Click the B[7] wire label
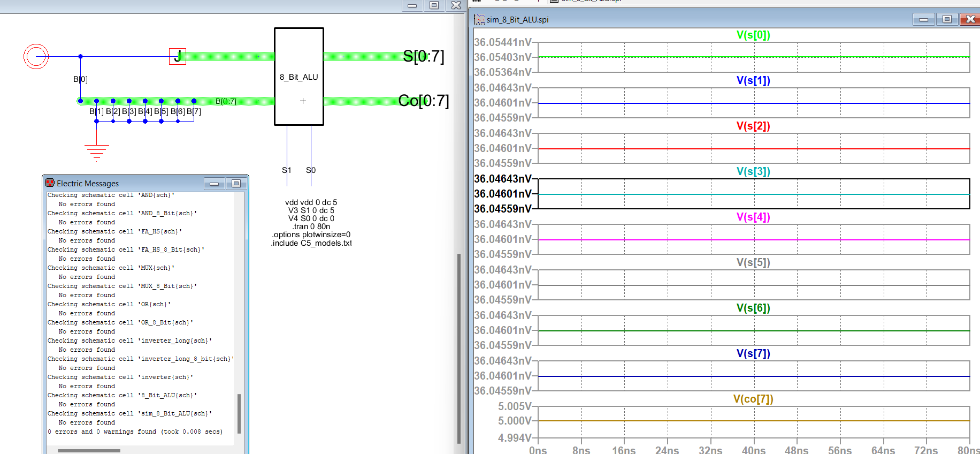980x454 pixels. click(194, 111)
